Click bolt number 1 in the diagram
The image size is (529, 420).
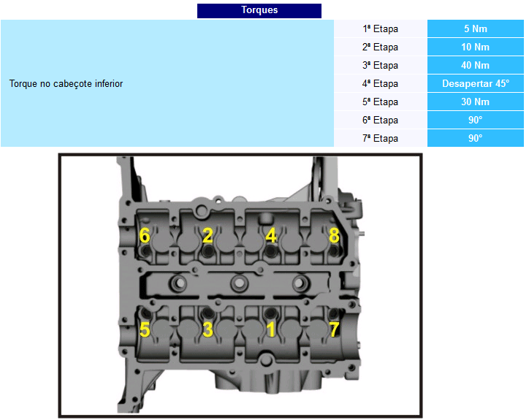click(x=271, y=329)
